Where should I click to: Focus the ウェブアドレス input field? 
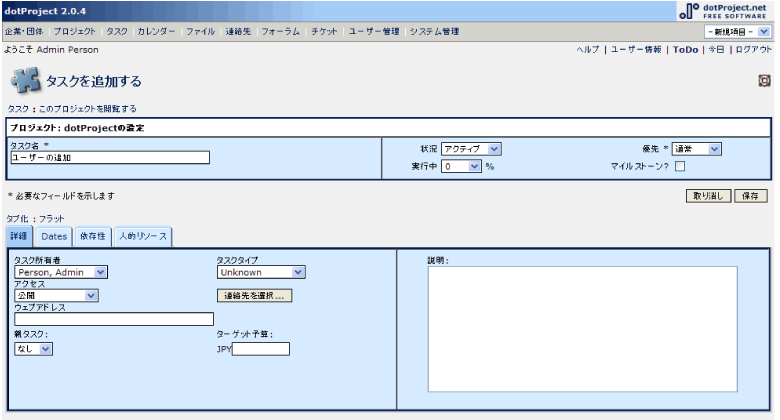114,319
